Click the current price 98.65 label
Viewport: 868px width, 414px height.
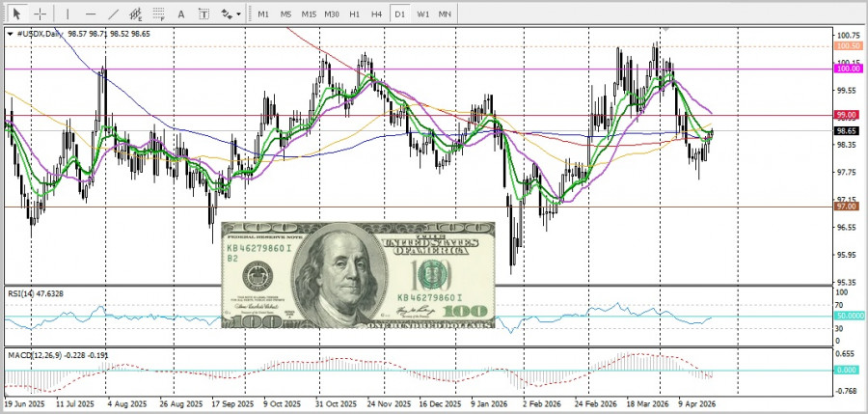847,131
